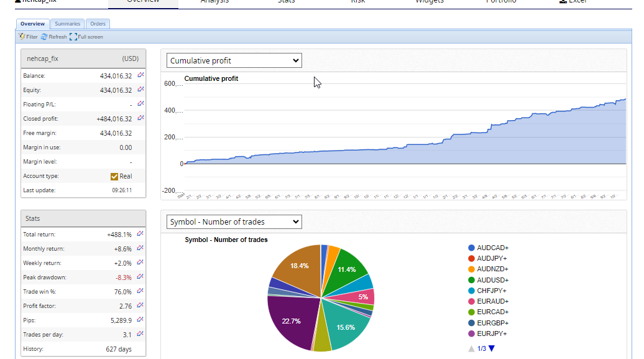This screenshot has height=359, width=644.
Task: Click the Refresh button
Action: pyautogui.click(x=54, y=37)
